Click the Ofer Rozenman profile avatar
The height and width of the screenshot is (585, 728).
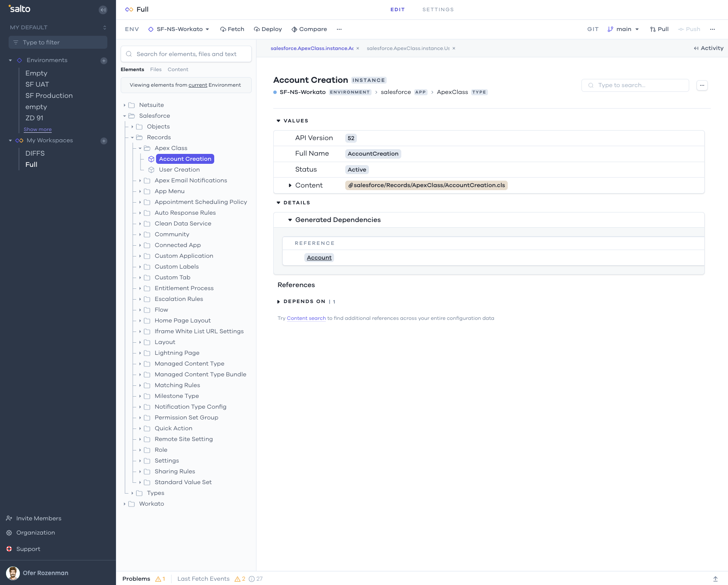click(x=13, y=573)
